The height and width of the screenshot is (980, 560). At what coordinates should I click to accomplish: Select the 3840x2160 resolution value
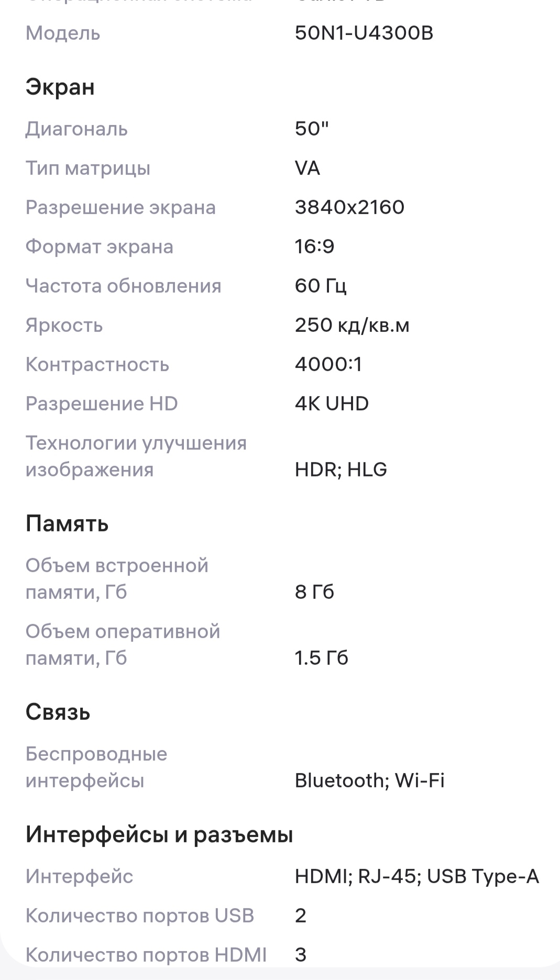pyautogui.click(x=349, y=207)
